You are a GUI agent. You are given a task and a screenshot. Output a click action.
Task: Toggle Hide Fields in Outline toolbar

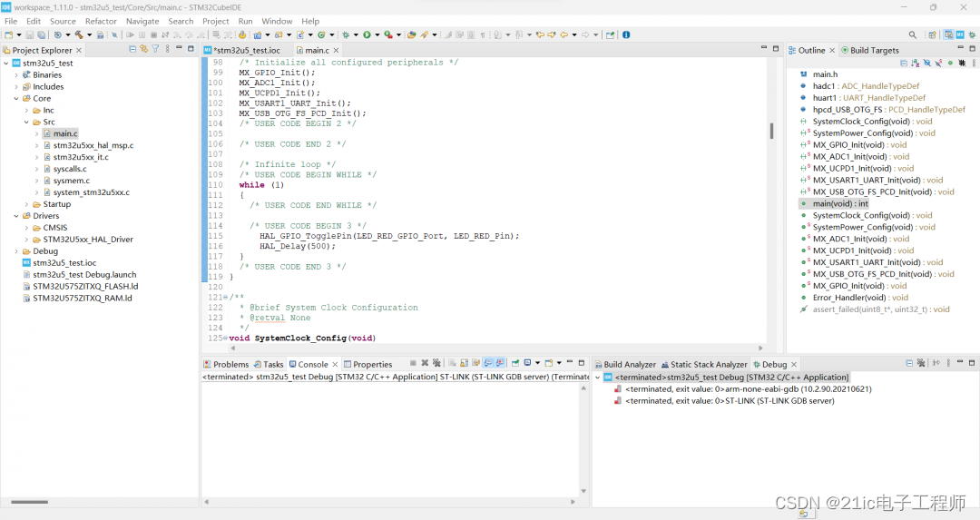926,64
